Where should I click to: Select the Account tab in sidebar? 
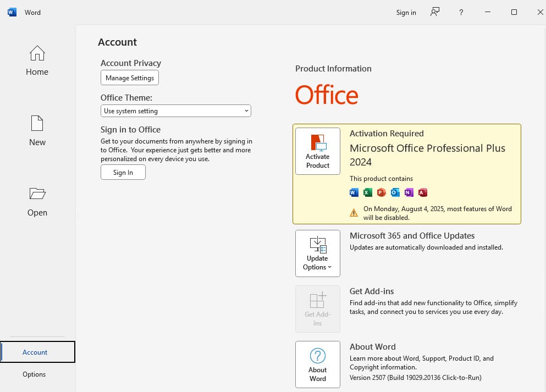click(37, 352)
